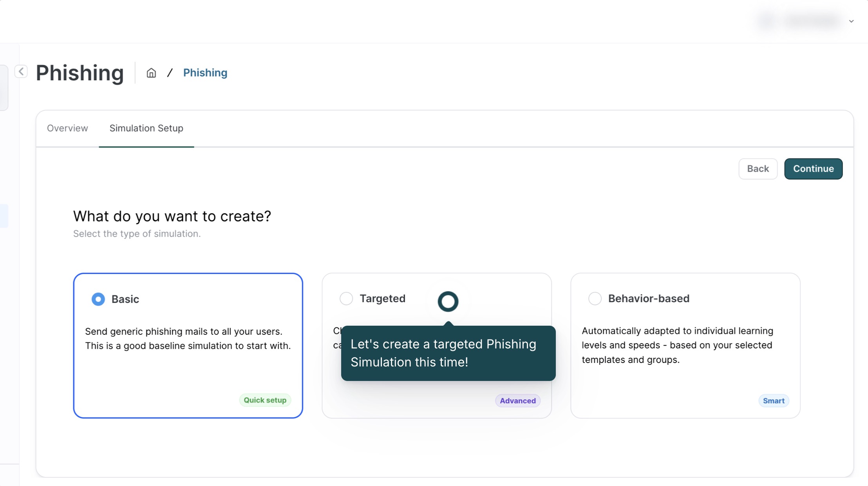Viewport: 868px width, 486px height.
Task: Select the Targeted radio button
Action: [346, 298]
